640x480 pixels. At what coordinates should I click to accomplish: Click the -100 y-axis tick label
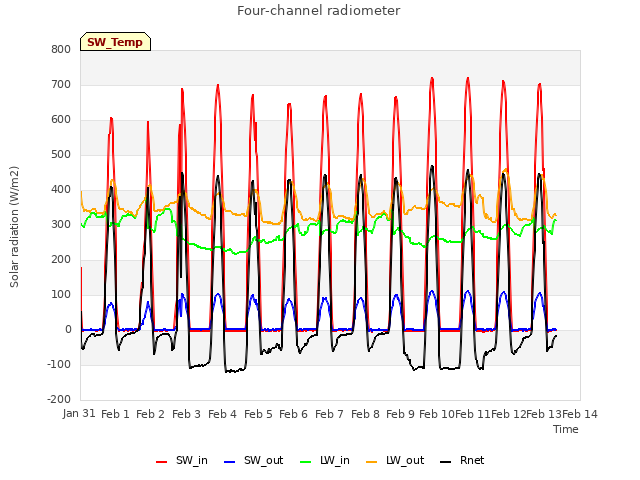click(59, 364)
